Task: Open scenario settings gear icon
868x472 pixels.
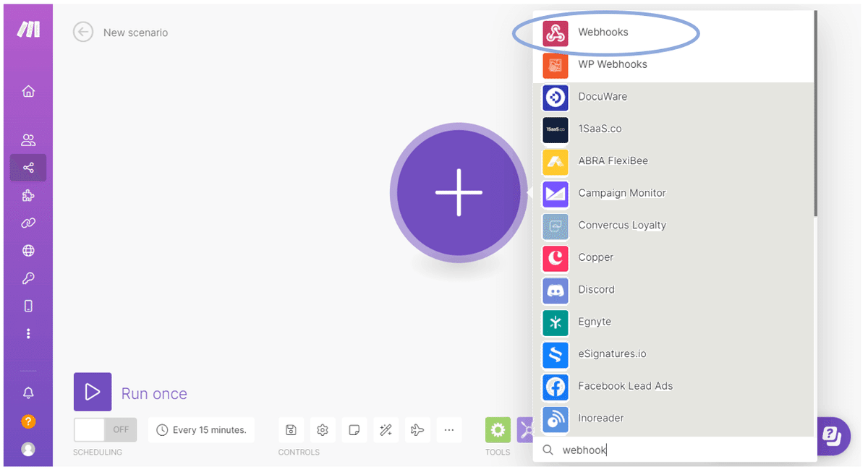Action: [x=323, y=430]
